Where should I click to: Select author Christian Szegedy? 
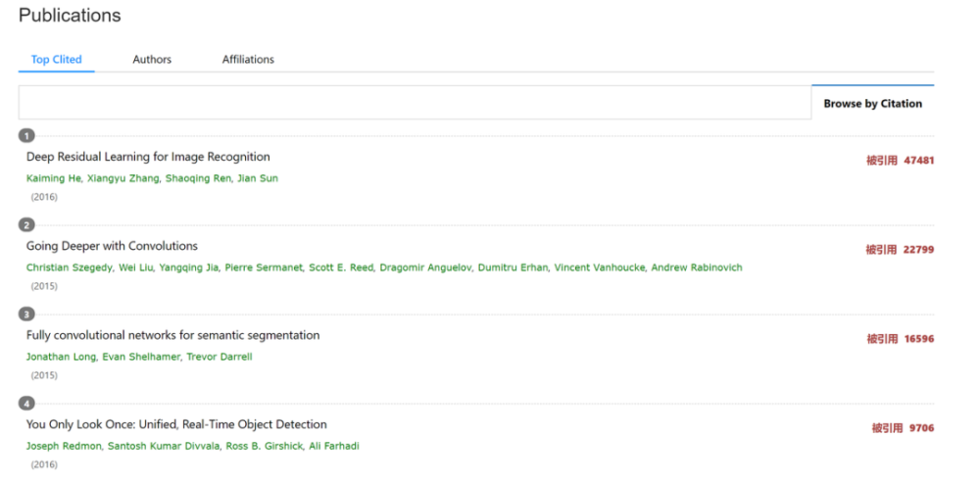[x=65, y=267]
